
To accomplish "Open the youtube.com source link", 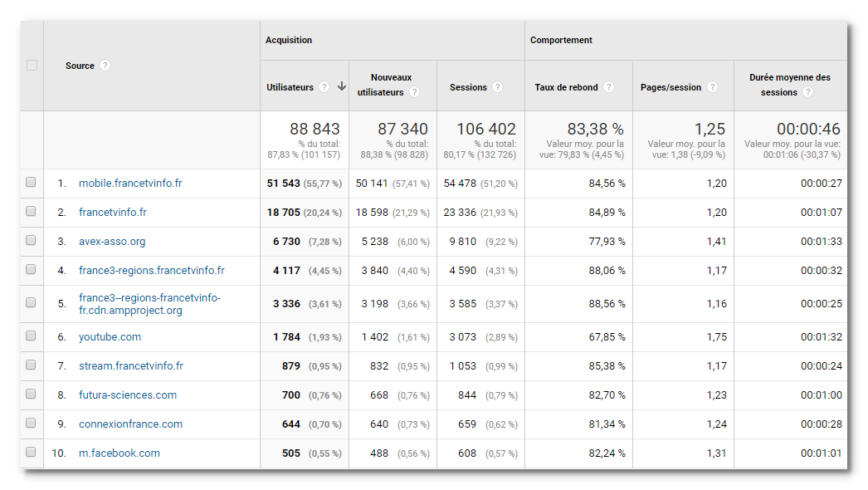I will (110, 337).
